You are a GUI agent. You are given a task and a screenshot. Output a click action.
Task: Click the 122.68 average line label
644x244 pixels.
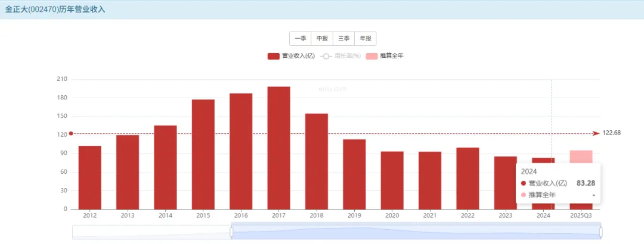[612, 133]
